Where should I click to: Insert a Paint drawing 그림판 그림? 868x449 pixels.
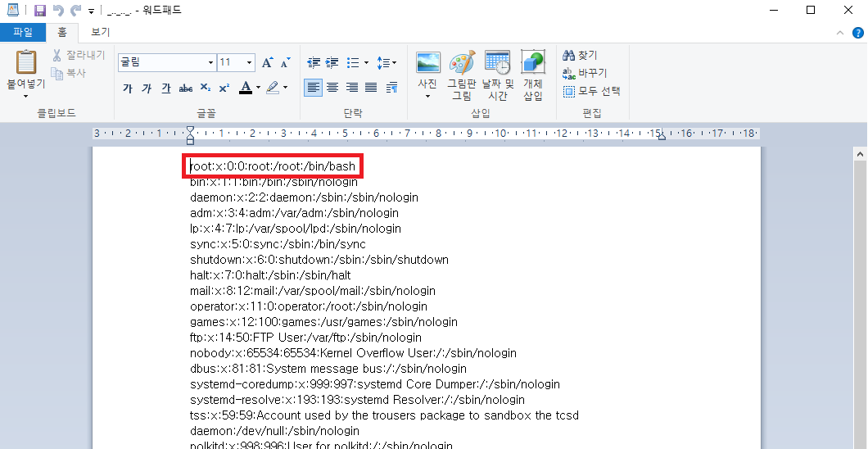(462, 75)
